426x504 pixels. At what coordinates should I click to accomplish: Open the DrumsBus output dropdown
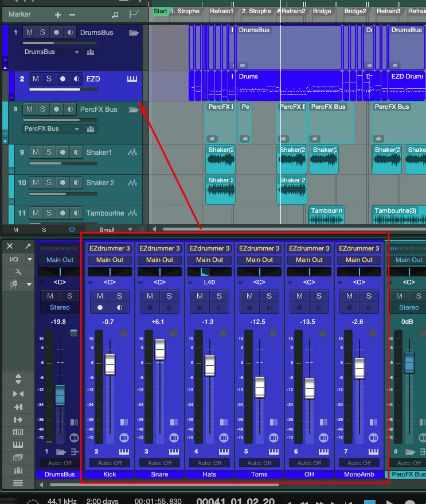tap(52, 52)
